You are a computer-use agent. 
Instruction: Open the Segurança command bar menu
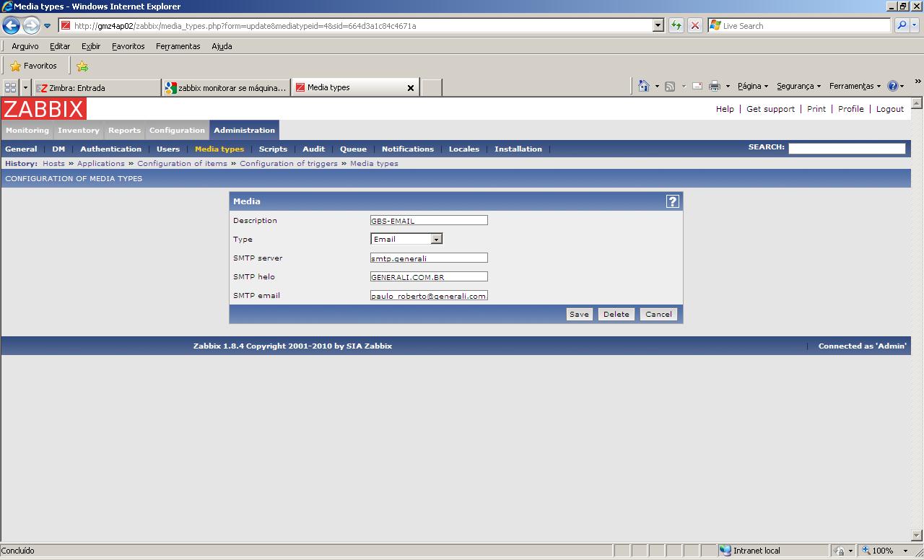(798, 86)
